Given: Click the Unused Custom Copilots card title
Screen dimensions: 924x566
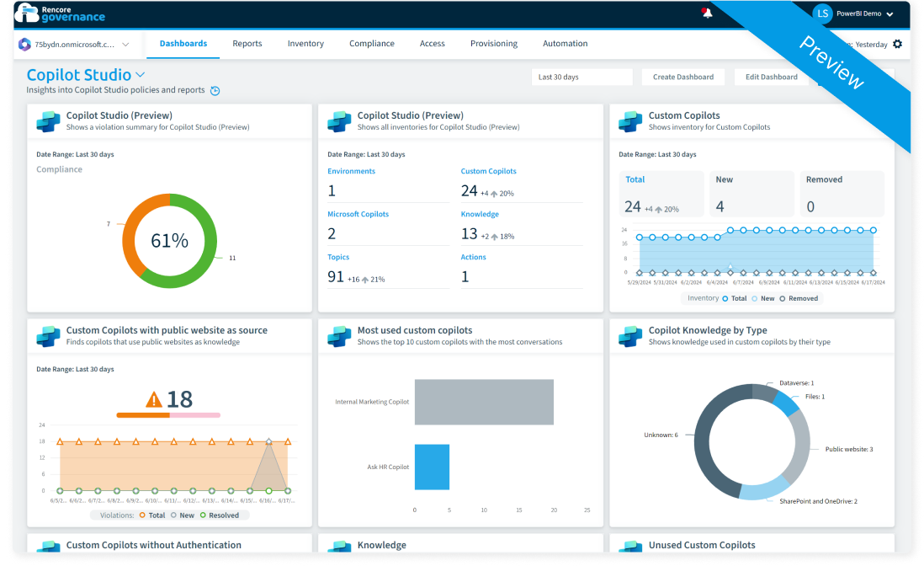Looking at the screenshot, I should [x=702, y=546].
